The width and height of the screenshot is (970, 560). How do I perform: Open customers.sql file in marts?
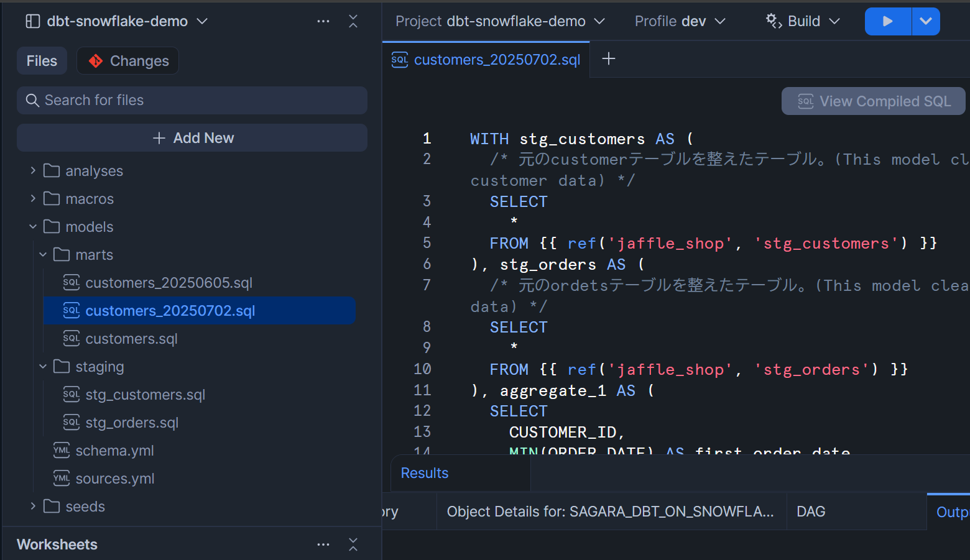132,339
